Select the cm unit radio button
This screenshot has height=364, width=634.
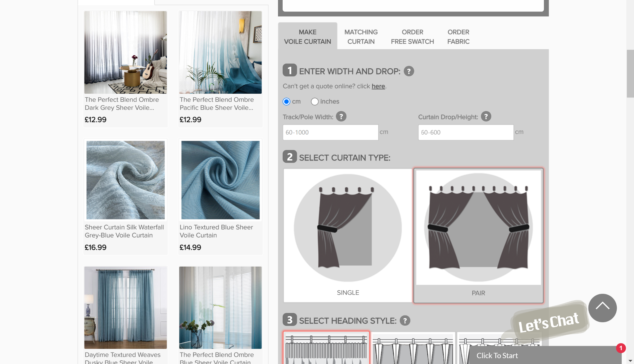[x=287, y=101]
